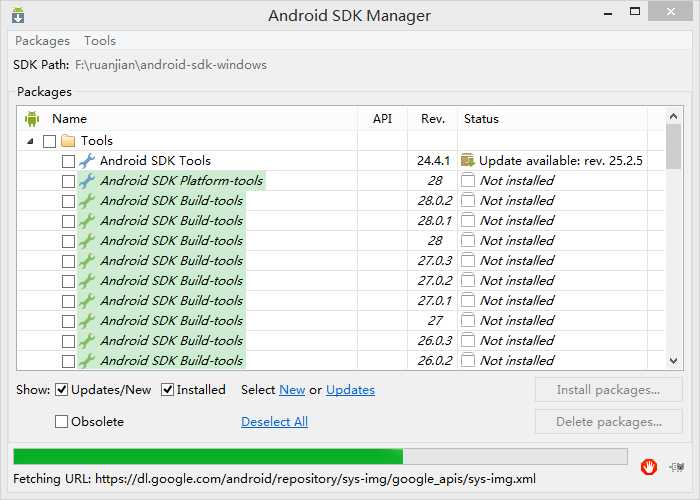
Task: Click wrench icon for Build-tools rev. 28.0.2
Action: click(87, 201)
